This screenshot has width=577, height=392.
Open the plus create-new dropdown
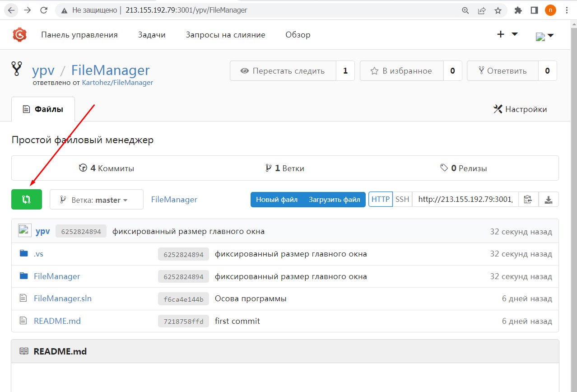pyautogui.click(x=507, y=34)
